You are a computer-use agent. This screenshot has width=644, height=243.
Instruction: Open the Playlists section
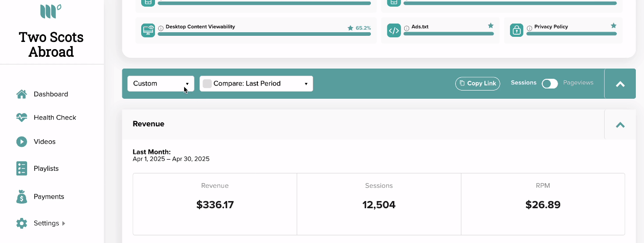pyautogui.click(x=46, y=169)
